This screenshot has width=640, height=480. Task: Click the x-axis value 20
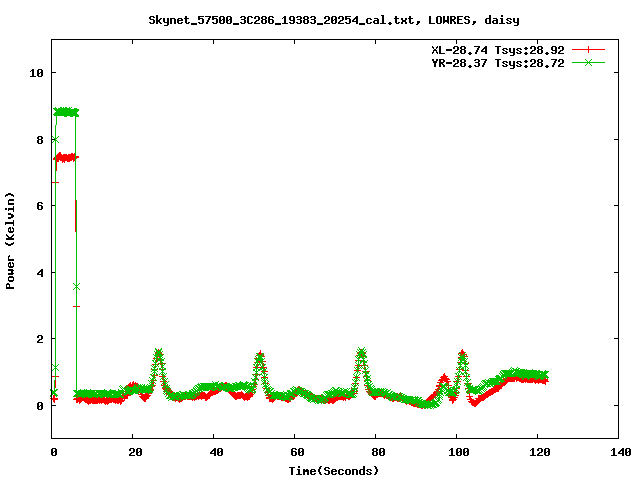pyautogui.click(x=135, y=452)
